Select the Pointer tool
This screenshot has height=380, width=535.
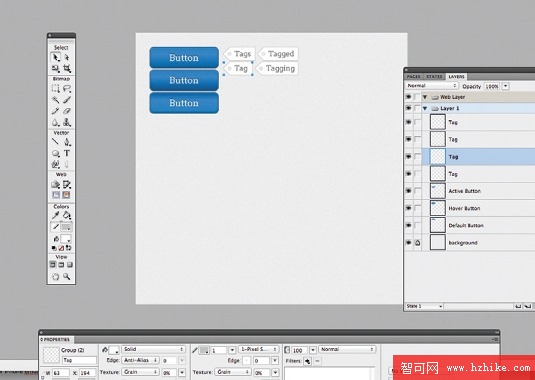(x=56, y=57)
